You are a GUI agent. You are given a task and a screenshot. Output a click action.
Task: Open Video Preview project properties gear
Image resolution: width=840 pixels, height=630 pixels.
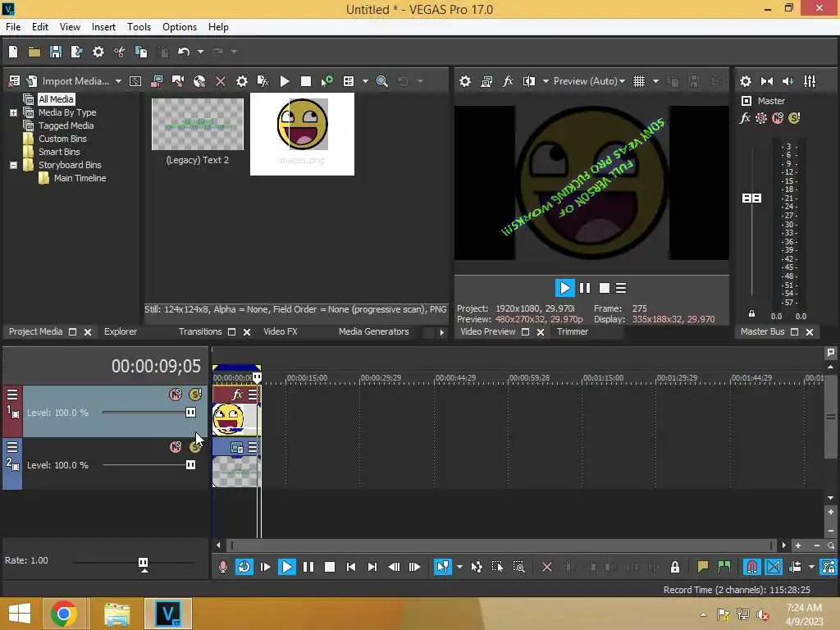[465, 81]
